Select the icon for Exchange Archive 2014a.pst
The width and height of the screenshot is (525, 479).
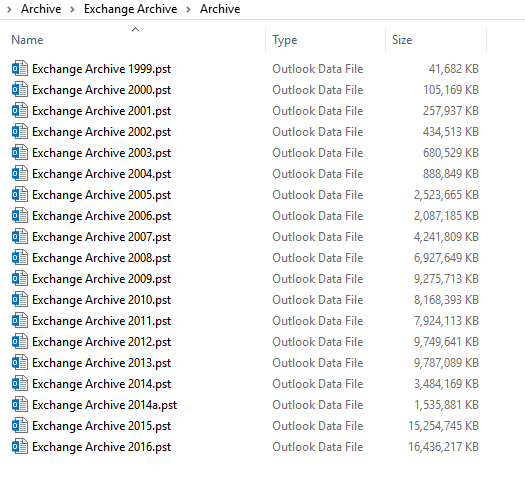click(20, 405)
